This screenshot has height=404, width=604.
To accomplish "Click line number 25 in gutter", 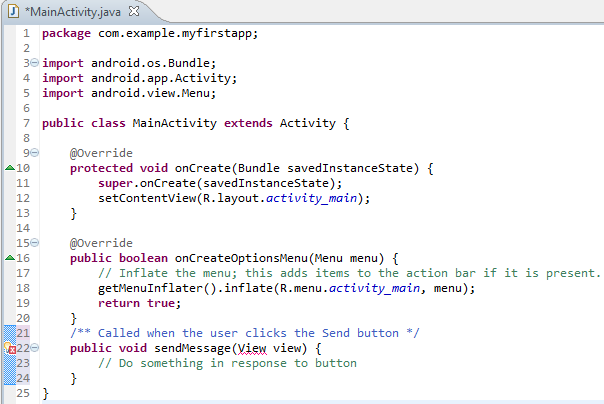I will [23, 393].
